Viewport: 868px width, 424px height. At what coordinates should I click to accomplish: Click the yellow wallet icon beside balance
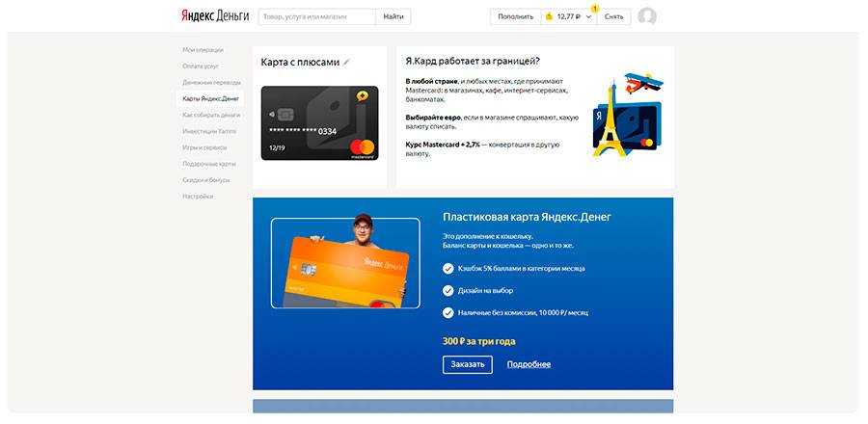coord(549,16)
